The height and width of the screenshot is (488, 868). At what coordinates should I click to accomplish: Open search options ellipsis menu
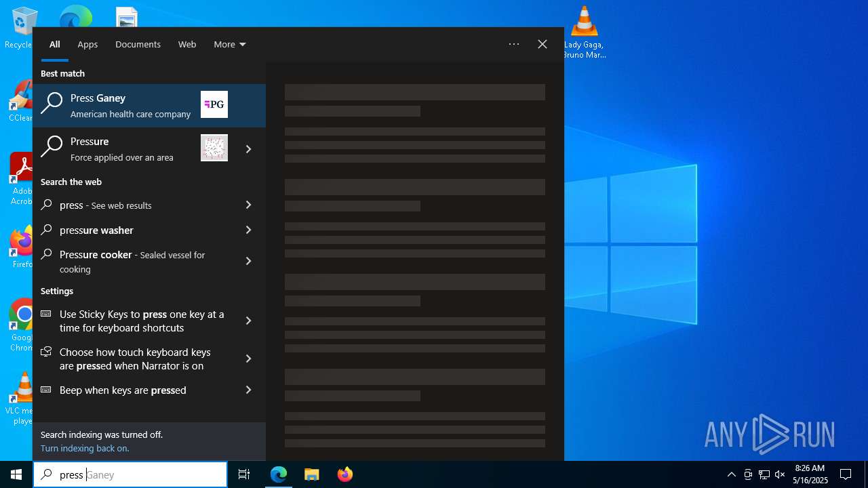point(514,44)
